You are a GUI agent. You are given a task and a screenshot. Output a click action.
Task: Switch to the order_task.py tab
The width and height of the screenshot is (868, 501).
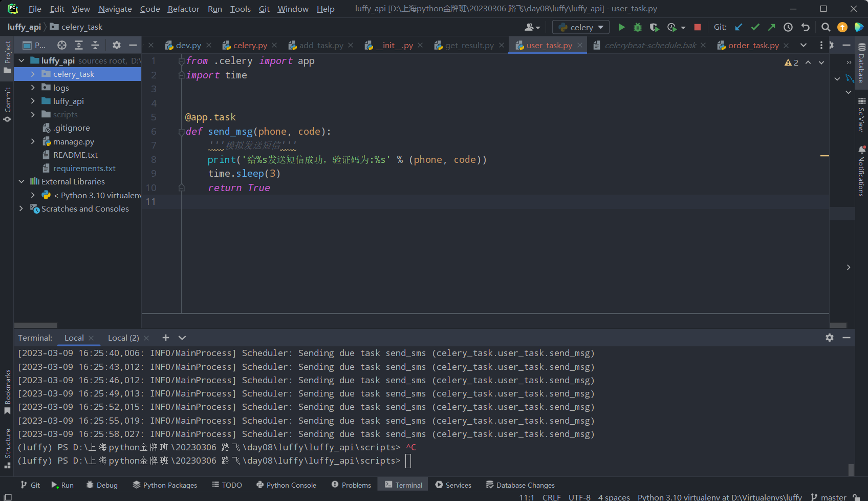(753, 45)
